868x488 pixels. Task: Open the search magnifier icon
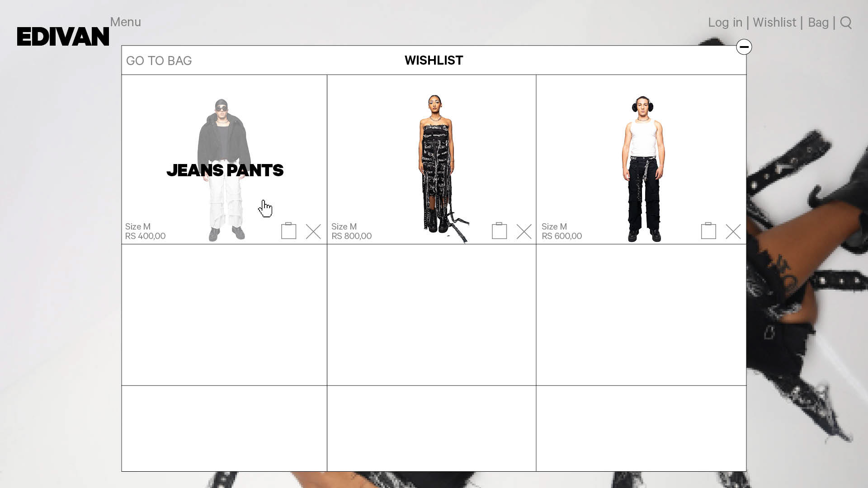[846, 23]
